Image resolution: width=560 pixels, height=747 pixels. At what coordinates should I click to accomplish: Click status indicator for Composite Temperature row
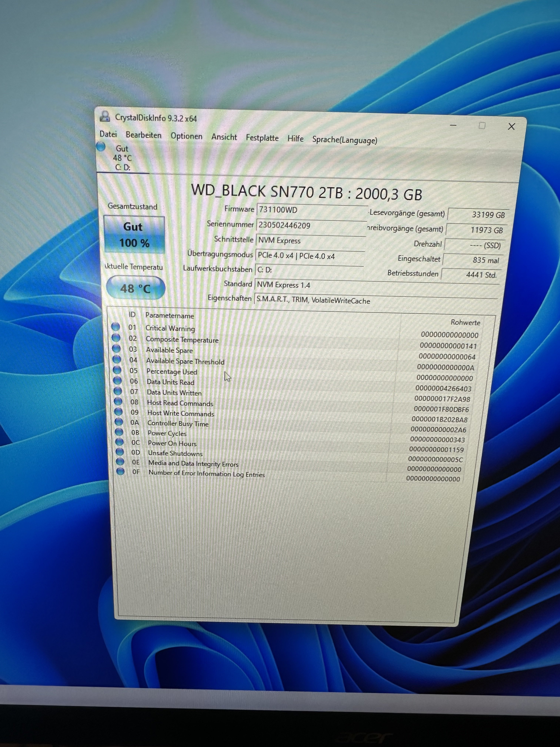tap(116, 337)
